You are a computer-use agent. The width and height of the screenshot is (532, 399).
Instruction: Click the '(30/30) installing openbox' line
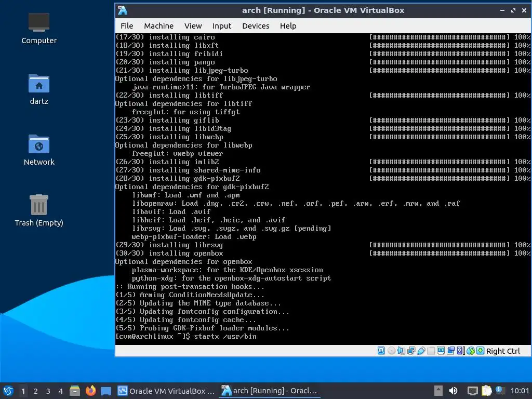point(169,253)
